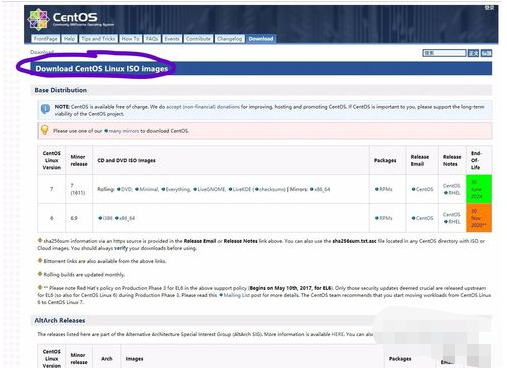Follow the Mailing List link
This screenshot has width=507, height=385.
pyautogui.click(x=235, y=295)
